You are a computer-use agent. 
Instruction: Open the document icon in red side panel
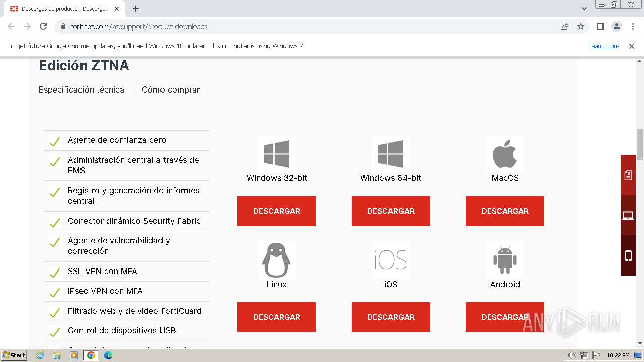click(x=628, y=175)
